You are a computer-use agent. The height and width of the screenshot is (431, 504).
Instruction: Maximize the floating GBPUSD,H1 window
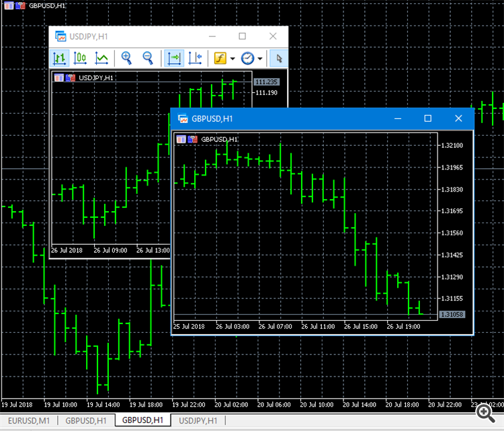[428, 118]
